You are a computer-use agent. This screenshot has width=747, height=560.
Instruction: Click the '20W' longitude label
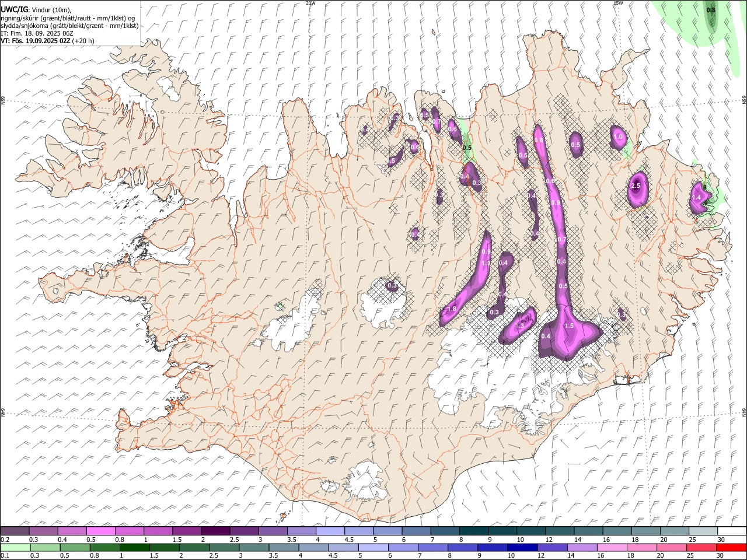click(x=310, y=3)
